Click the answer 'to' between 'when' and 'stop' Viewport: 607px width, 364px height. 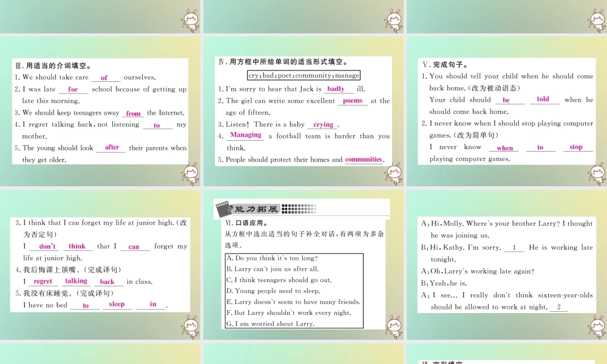540,147
